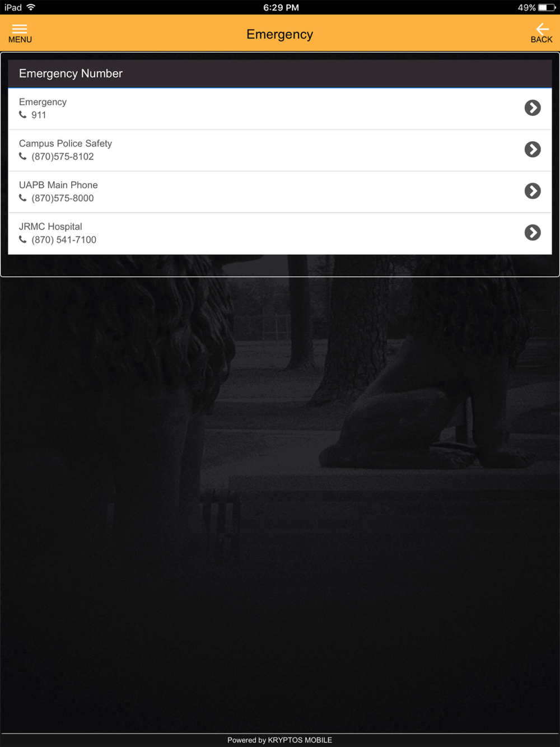The width and height of the screenshot is (560, 747).
Task: Tap the phone icon beside 911
Action: click(x=23, y=115)
